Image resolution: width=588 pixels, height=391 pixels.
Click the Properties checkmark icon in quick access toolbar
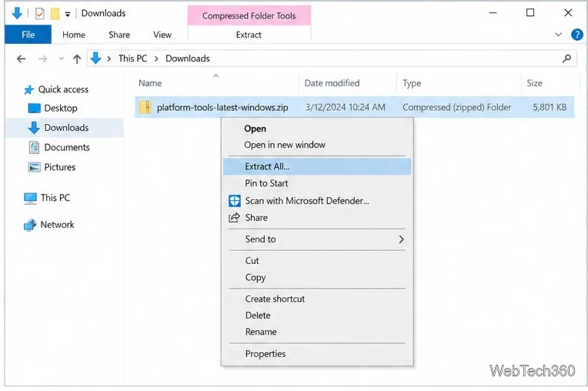pos(40,14)
